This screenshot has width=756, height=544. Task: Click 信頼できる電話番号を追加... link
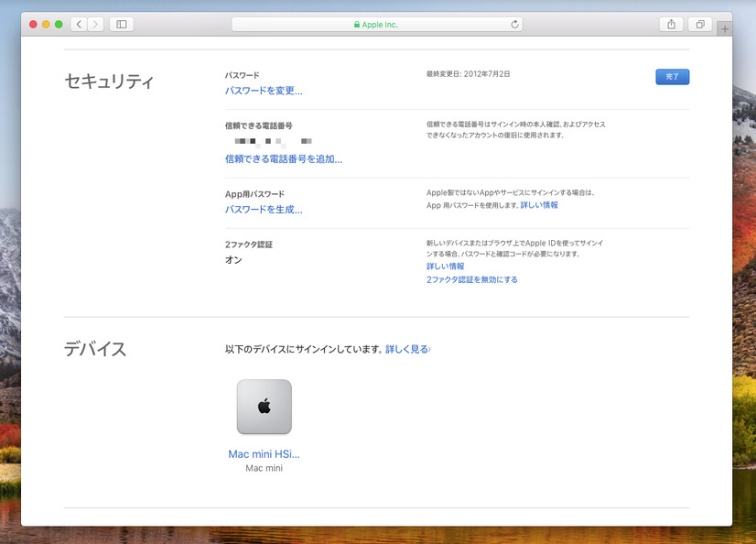click(x=284, y=158)
